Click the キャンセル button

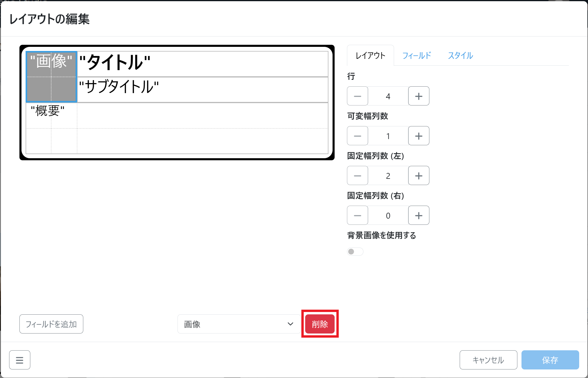pos(488,360)
